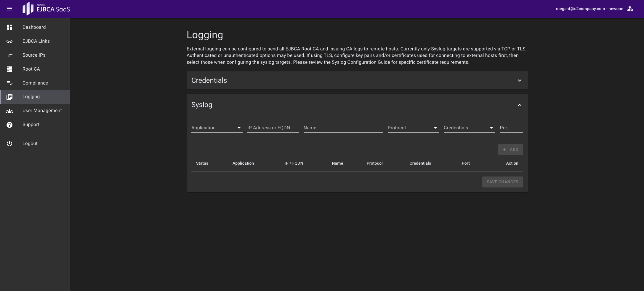Click the Source IPs arrows icon
The width and height of the screenshot is (644, 291).
click(9, 55)
